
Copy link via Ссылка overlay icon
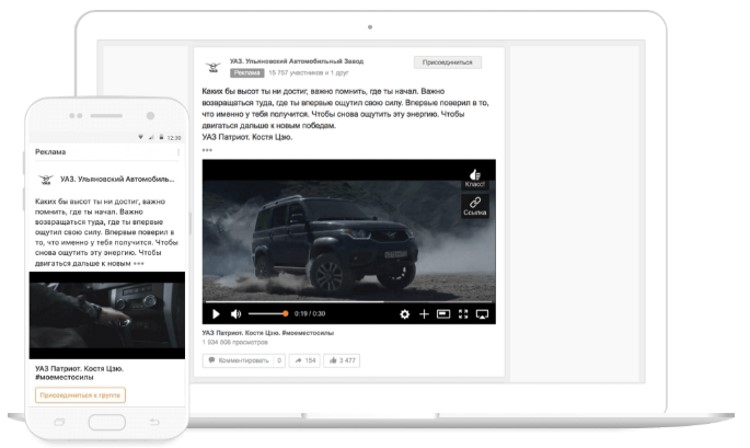click(x=474, y=206)
